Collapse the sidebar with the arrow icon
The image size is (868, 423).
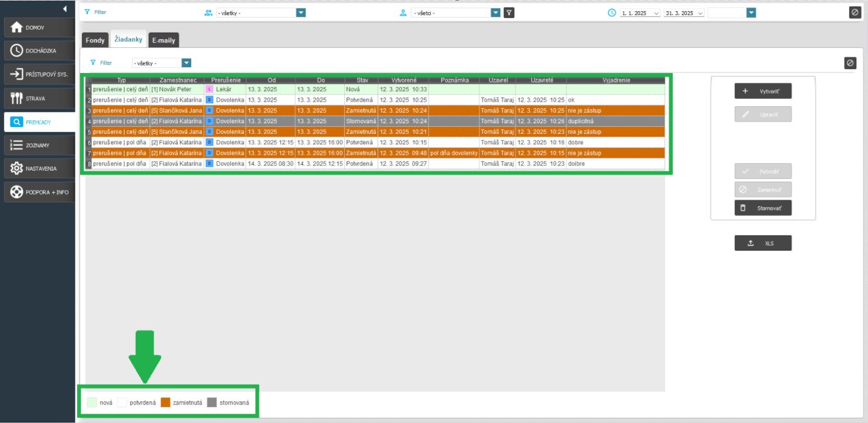(x=64, y=9)
